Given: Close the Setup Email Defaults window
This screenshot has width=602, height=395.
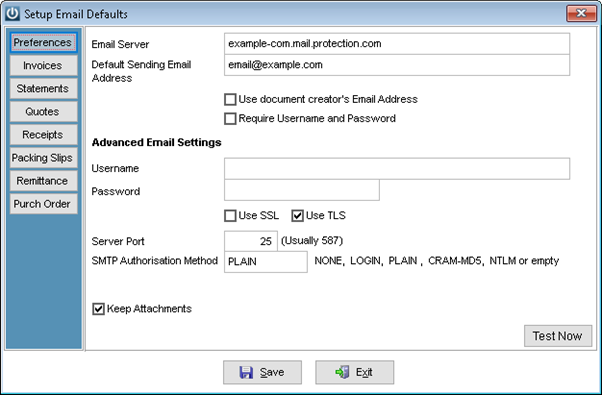Looking at the screenshot, I should 581,13.
